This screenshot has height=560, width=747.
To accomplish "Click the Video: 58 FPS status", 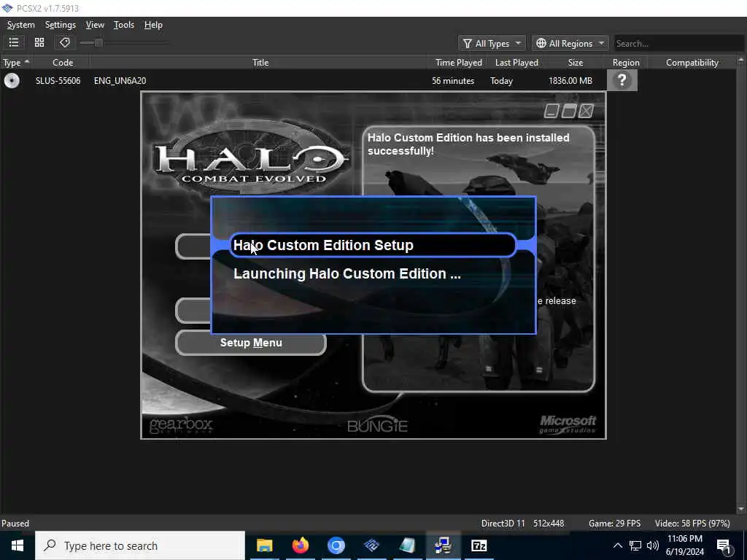I will click(x=692, y=524).
